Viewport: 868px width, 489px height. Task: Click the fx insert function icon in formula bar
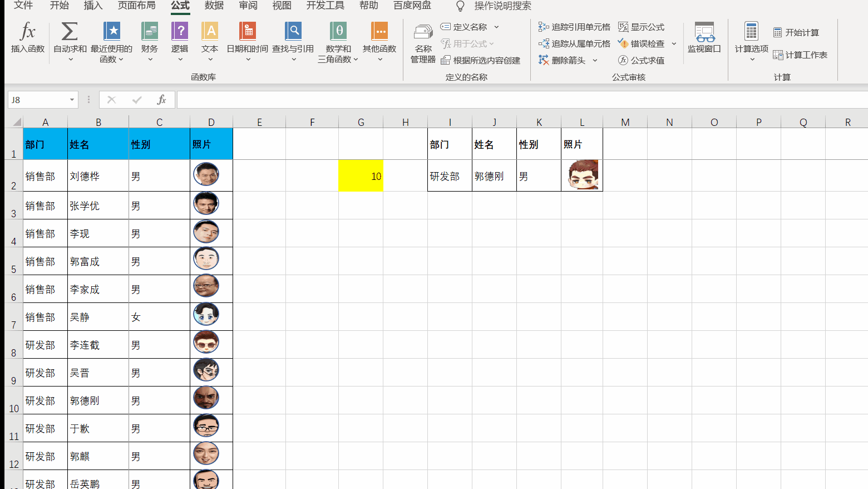[161, 100]
